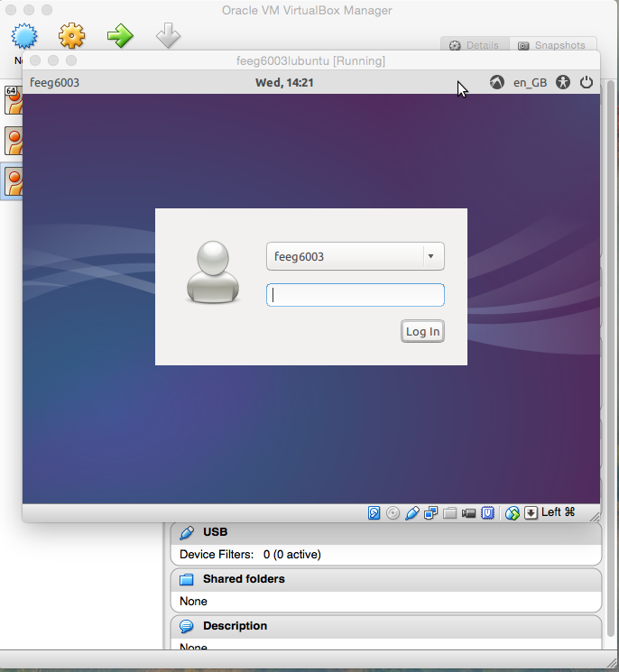This screenshot has width=619, height=672.
Task: Click the New VM starburst icon in VirtualBox Manager
Action: [x=24, y=35]
